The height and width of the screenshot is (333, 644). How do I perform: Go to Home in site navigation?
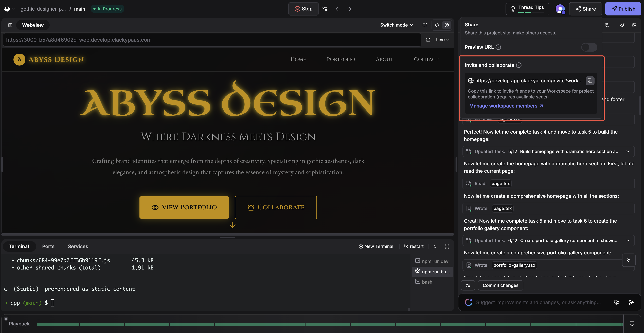298,59
